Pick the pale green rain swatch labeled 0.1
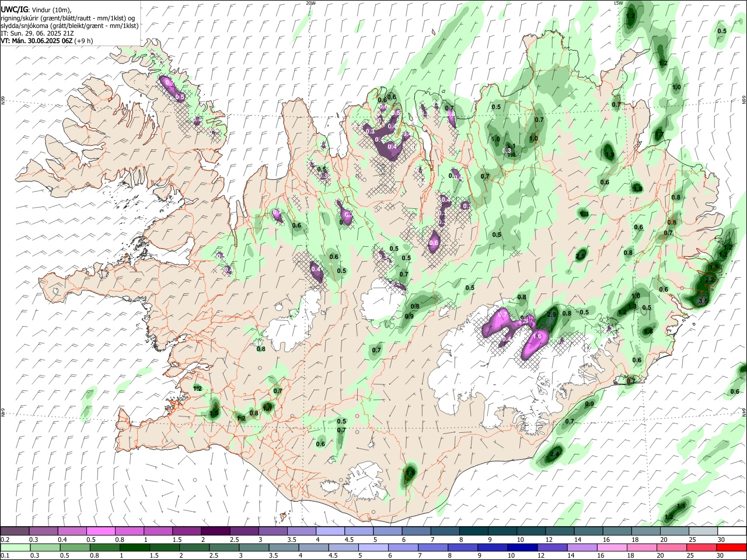747x560 pixels. (15, 547)
